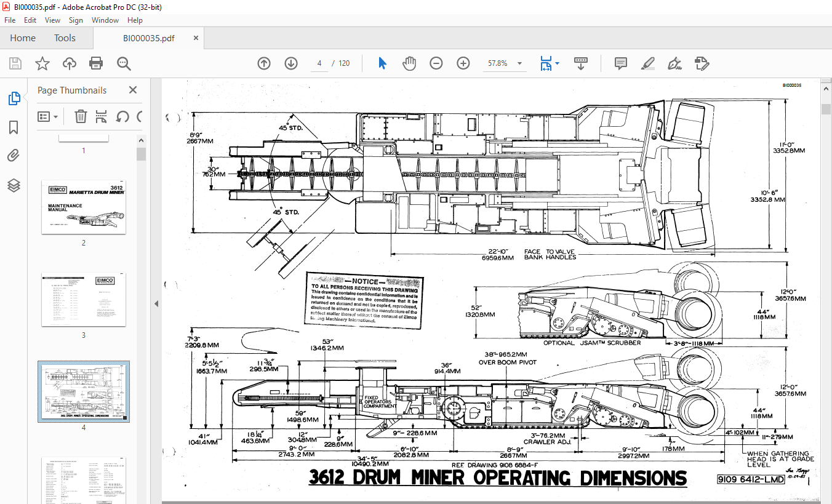Click the 3612 Drum Miner Operating Dimensions title

tap(497, 478)
